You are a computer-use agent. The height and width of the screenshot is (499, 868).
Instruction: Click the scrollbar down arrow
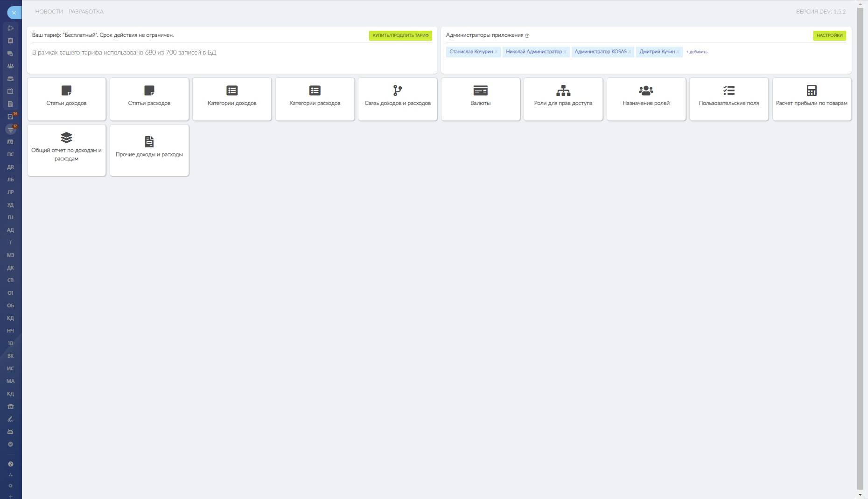(x=860, y=494)
